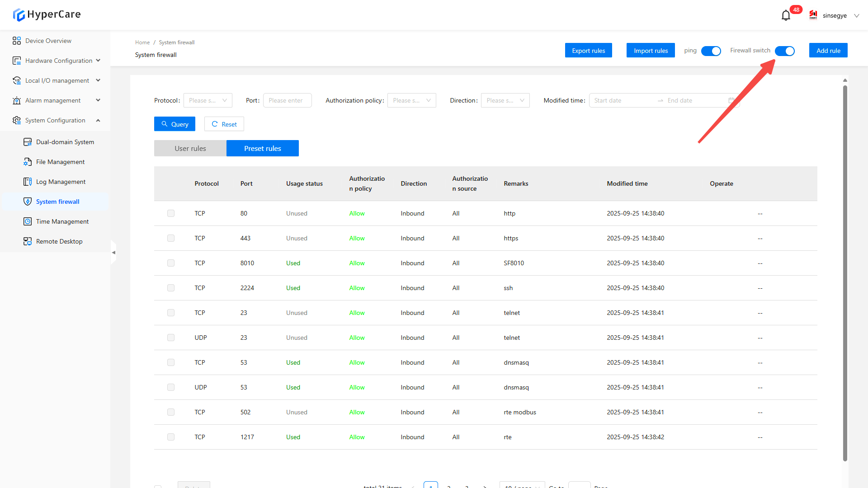868x488 pixels.
Task: Open the Protocol filter dropdown
Action: point(208,100)
